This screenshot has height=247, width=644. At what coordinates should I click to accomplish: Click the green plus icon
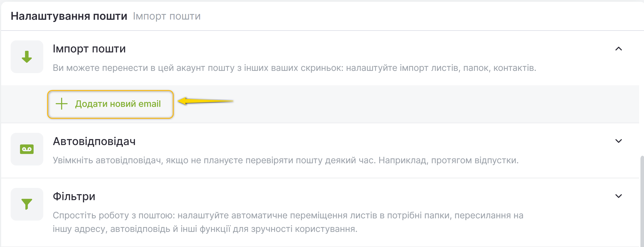pos(61,104)
